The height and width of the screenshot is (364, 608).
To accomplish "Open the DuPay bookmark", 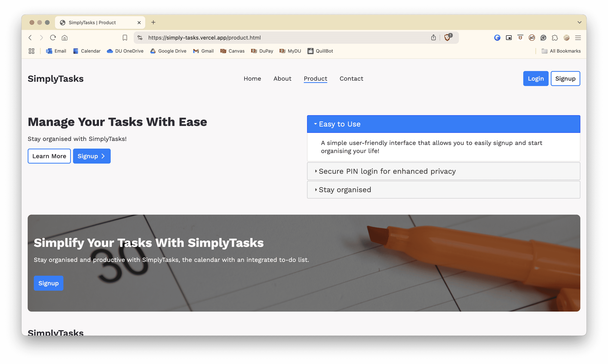I will (x=262, y=51).
